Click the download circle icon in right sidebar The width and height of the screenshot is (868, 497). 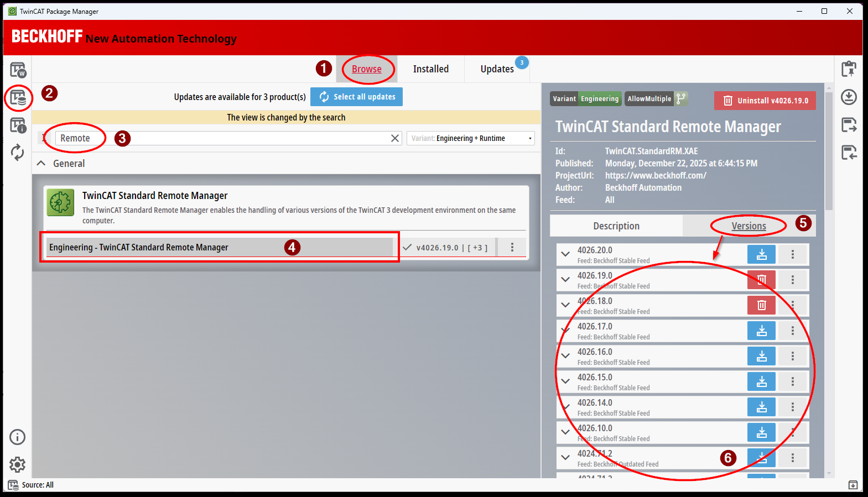click(849, 97)
